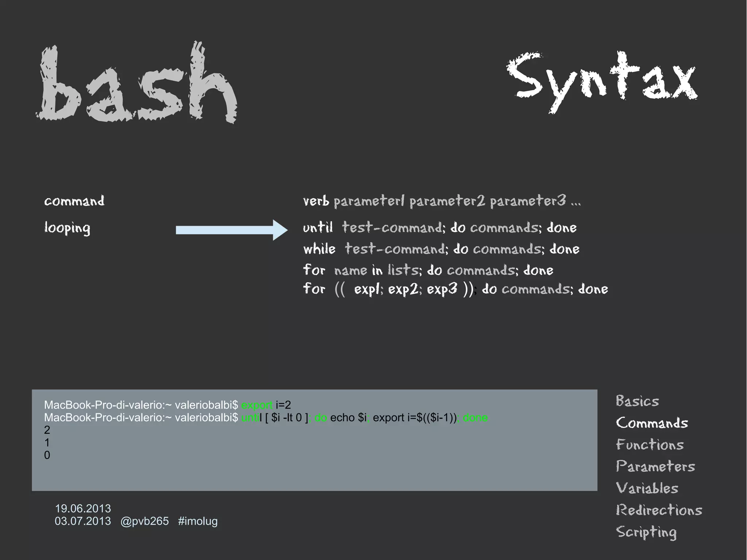Select the 'looping' label

[67, 228]
